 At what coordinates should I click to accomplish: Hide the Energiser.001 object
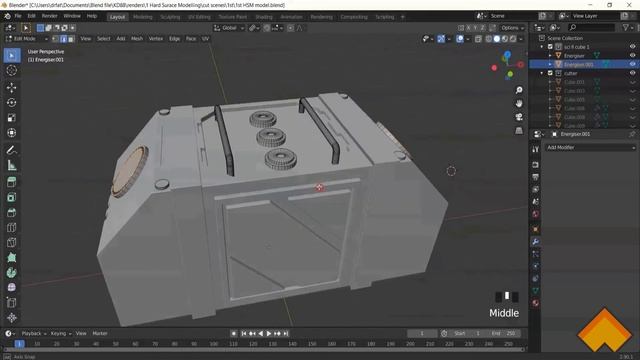(632, 64)
